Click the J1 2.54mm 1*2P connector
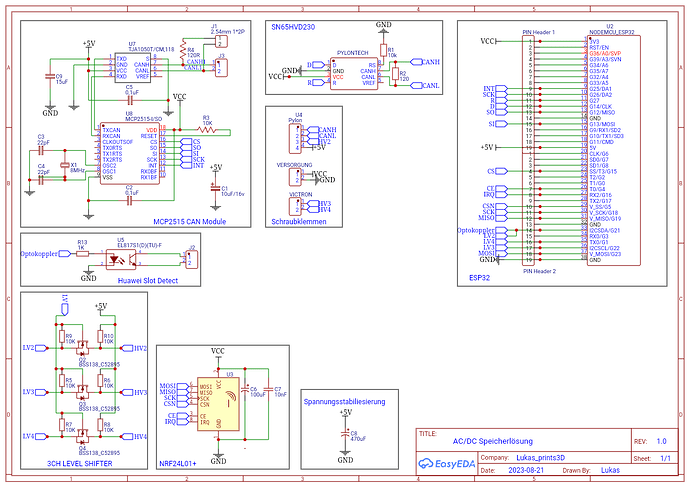 point(221,41)
